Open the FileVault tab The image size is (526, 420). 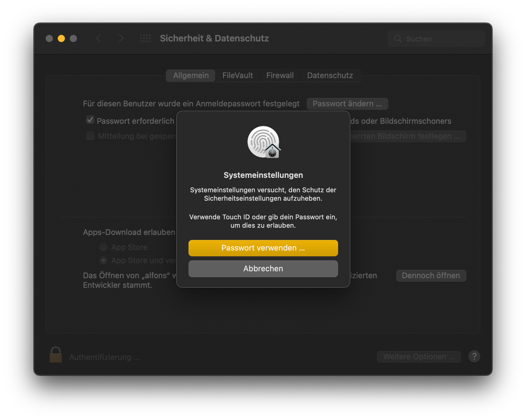point(237,75)
